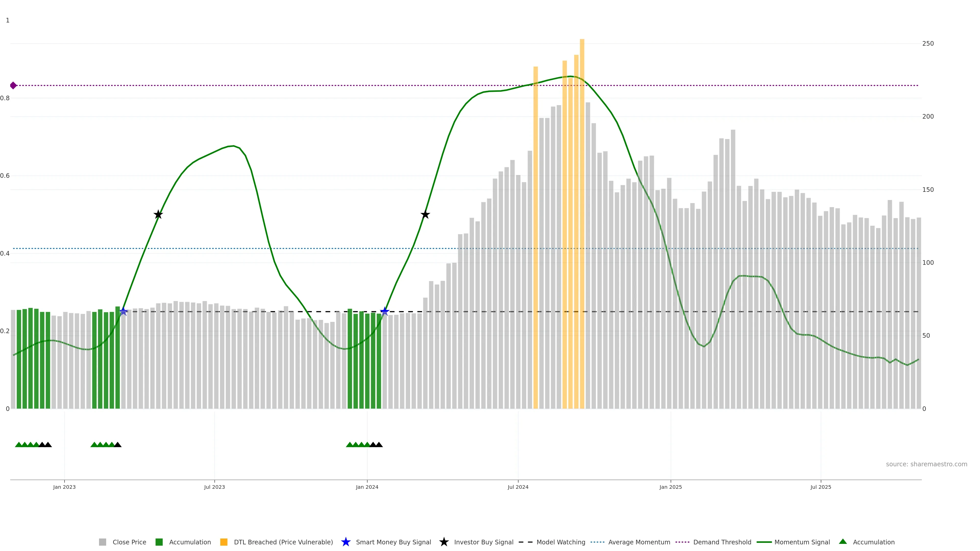Click the black star on 2024 momentum rise
This screenshot has width=980, height=551.
click(425, 215)
